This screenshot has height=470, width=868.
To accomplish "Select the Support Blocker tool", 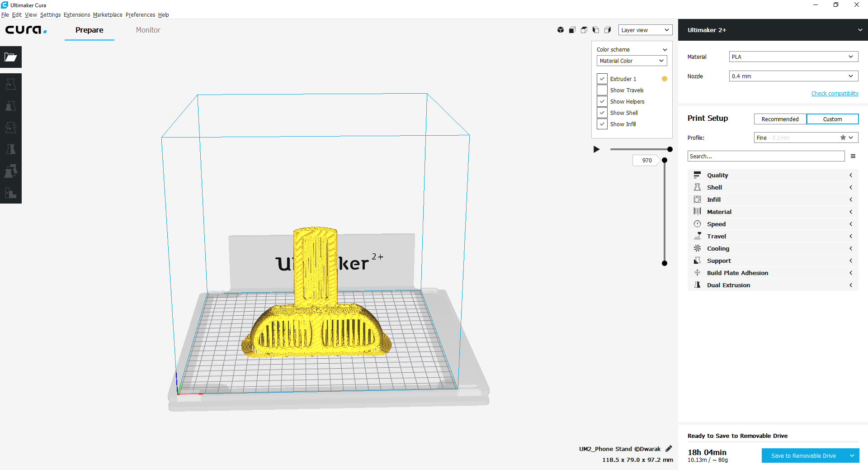I will tap(11, 193).
